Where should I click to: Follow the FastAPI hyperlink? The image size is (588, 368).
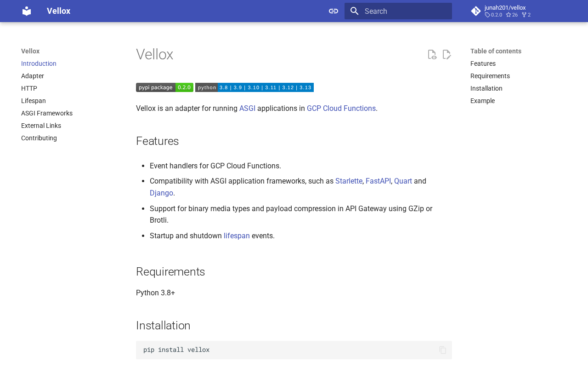point(378,181)
